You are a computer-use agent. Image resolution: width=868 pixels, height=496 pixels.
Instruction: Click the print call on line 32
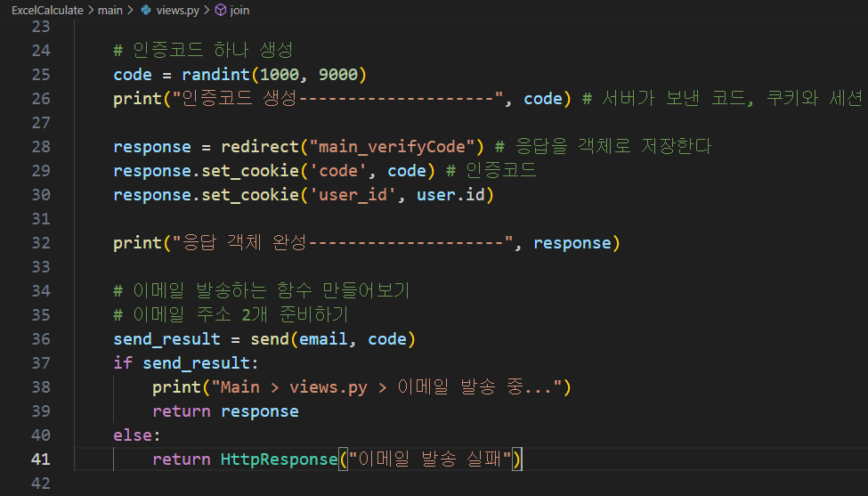click(137, 243)
